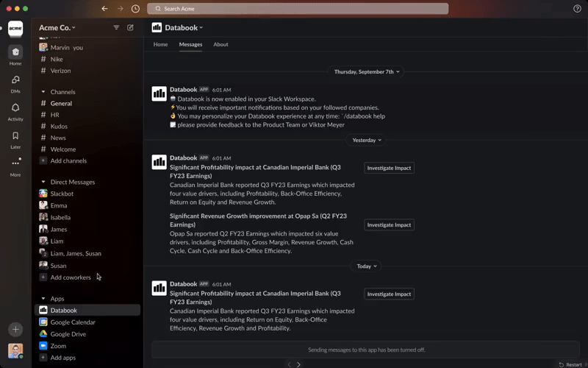Click Investigate Impact for Yesterday's Canadian Imperial Bank
Screen dimensions: 588x368
tap(389, 168)
